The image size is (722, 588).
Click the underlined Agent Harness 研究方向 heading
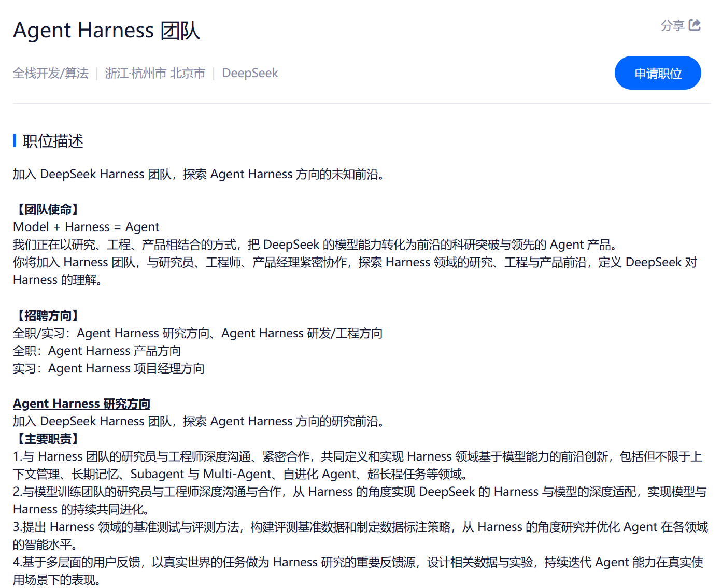(x=82, y=404)
